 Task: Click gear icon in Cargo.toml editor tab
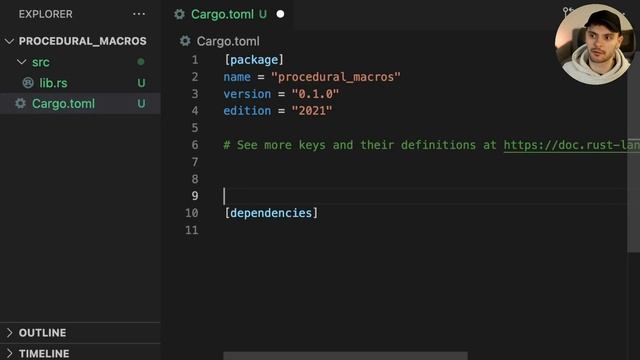(x=179, y=14)
